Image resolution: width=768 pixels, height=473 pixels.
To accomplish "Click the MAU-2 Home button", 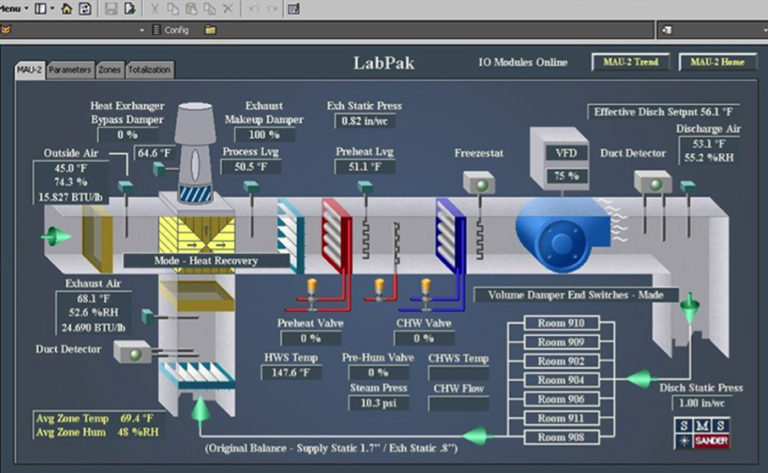I will (717, 62).
